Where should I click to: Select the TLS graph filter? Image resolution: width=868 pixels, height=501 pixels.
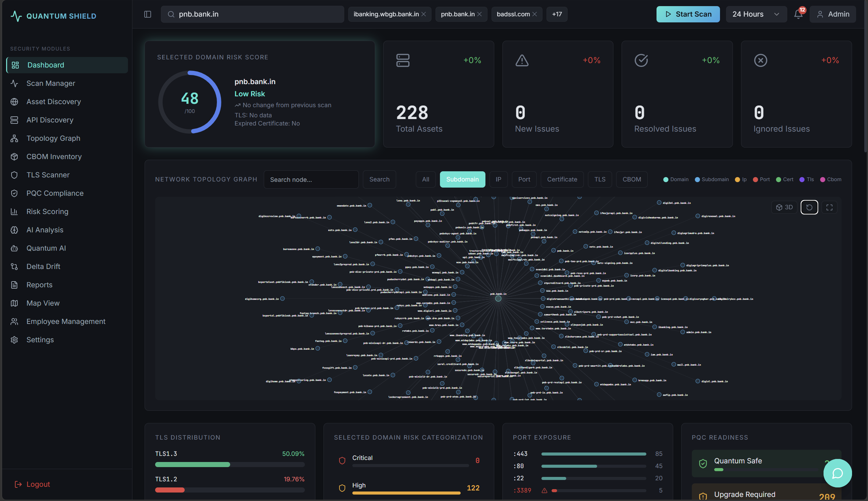[599, 179]
